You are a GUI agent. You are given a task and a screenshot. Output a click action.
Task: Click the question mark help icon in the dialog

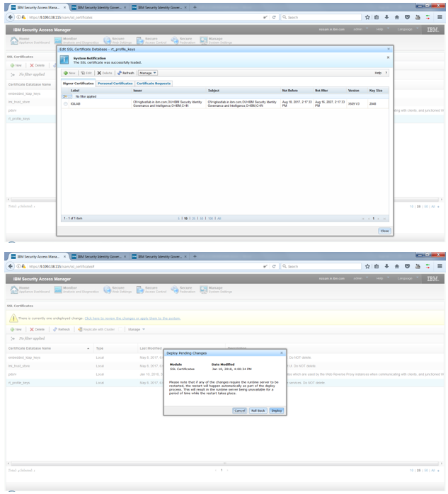click(386, 73)
